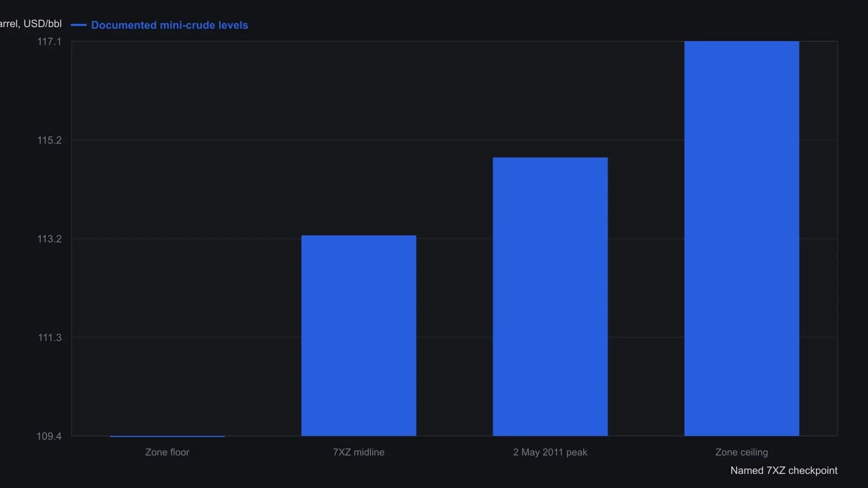This screenshot has height=488, width=868.
Task: Click the 111.3 y-axis tick value
Action: pyautogui.click(x=49, y=338)
